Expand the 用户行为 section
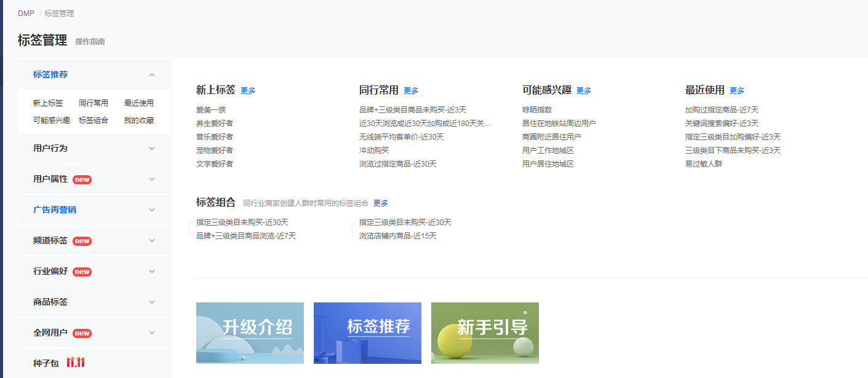Viewport: 868px width, 378px height. 50,148
